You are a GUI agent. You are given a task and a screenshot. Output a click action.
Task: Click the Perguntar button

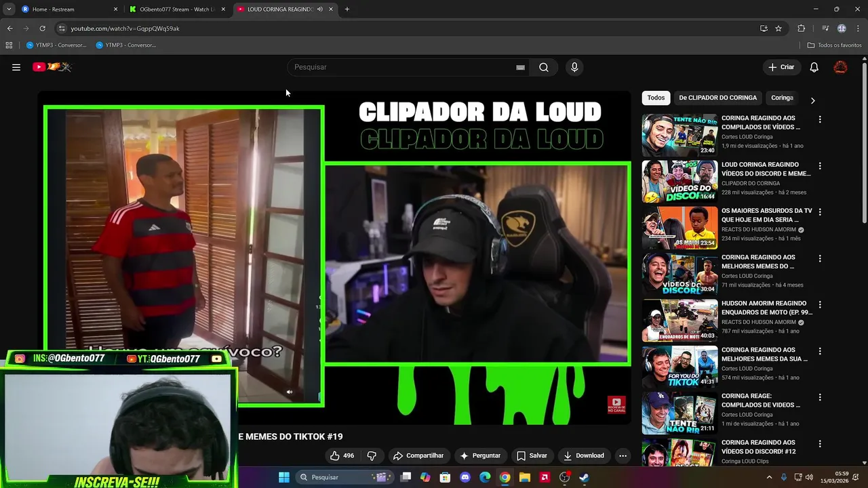480,455
